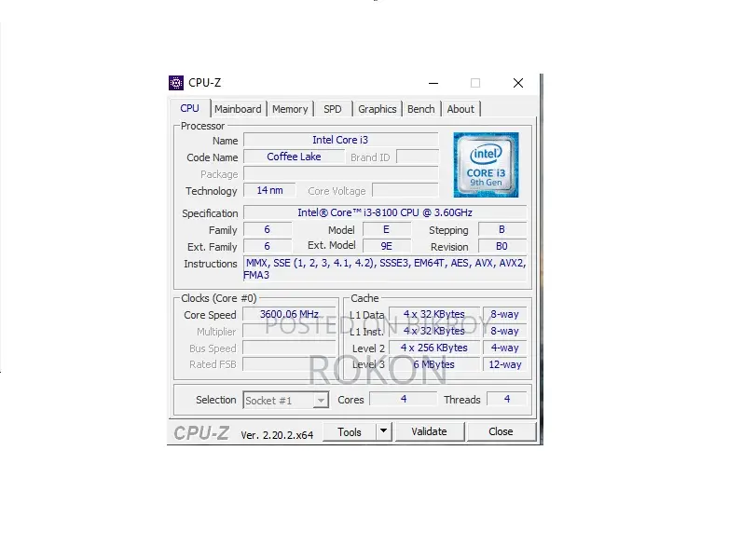Click the Technology value 14 nm
The width and height of the screenshot is (756, 560).
tap(269, 190)
